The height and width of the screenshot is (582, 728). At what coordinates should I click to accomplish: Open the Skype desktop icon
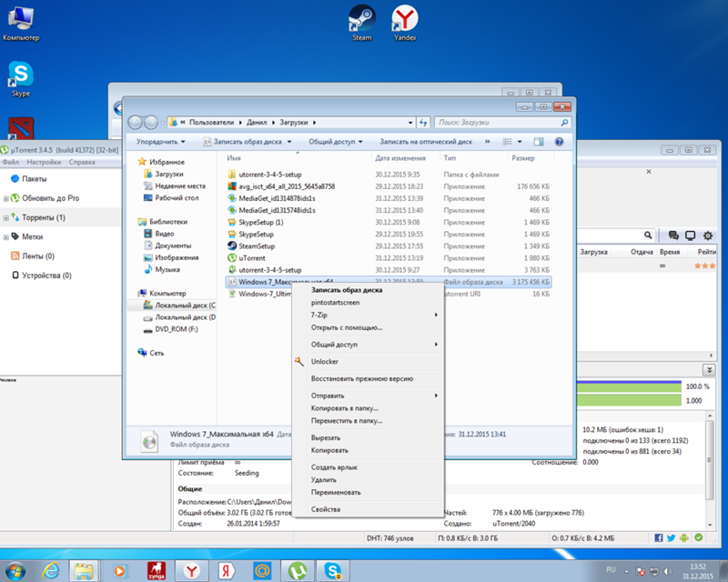(21, 78)
